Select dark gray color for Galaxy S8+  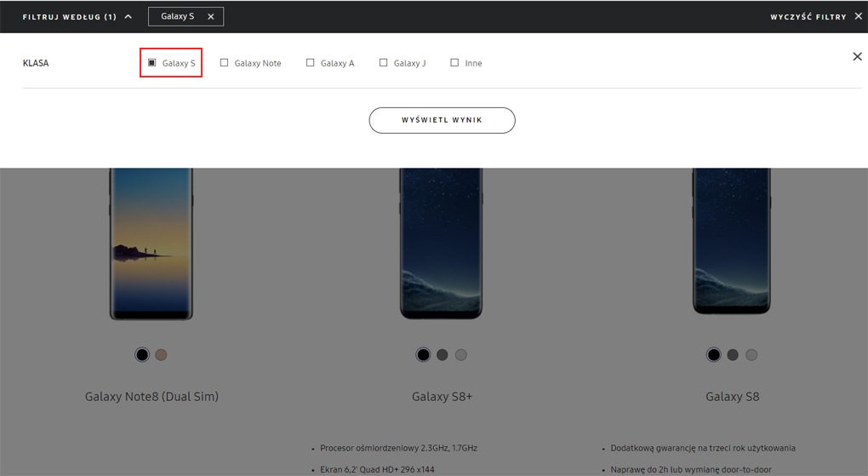pos(442,354)
